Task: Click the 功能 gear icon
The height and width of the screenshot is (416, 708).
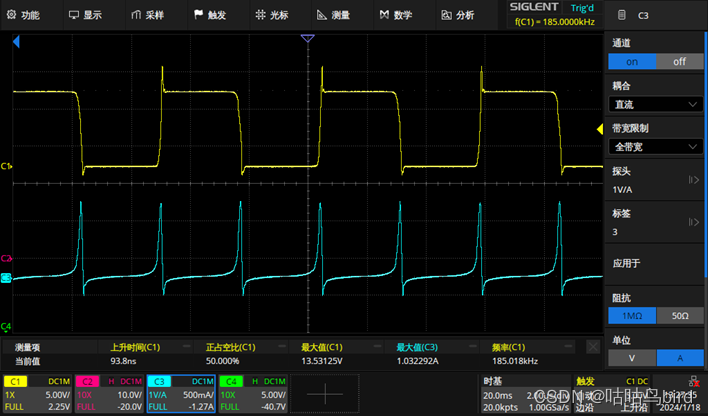Action: click(11, 15)
